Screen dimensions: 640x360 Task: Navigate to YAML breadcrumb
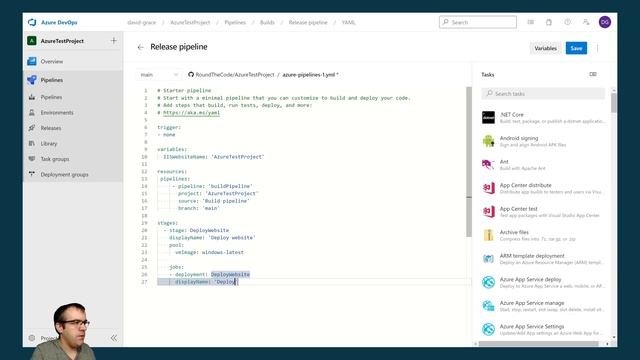tap(348, 22)
